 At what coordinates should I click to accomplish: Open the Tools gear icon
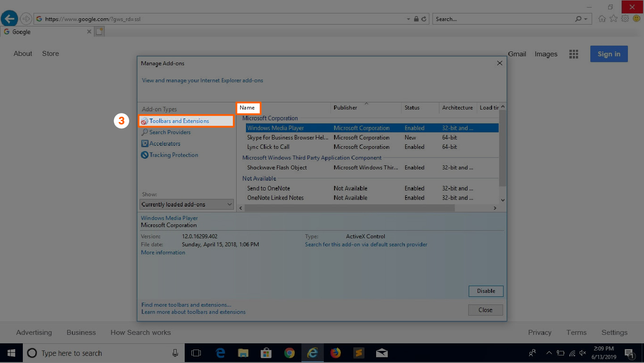(625, 19)
